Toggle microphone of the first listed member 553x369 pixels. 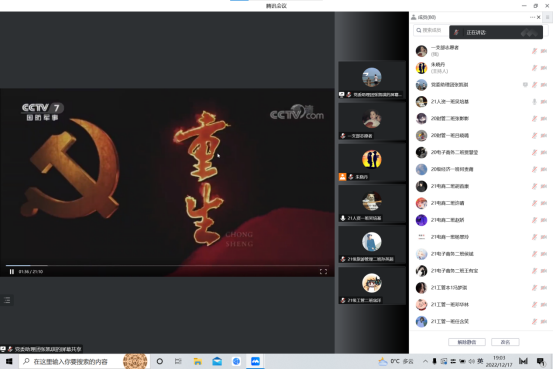click(534, 51)
